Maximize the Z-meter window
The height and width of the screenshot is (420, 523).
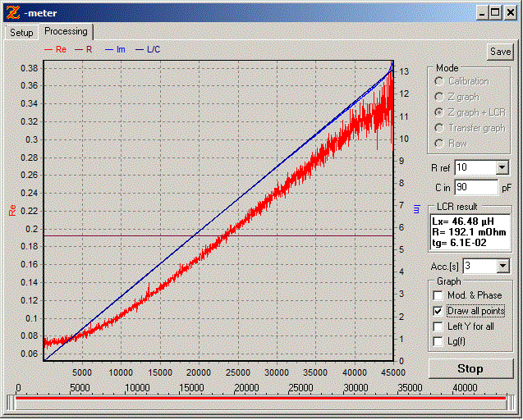[495, 13]
